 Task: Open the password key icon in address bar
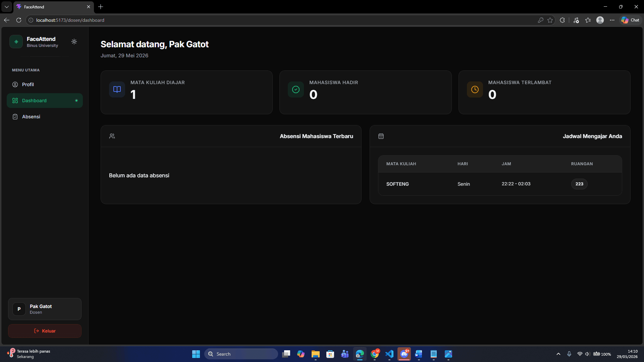[540, 20]
